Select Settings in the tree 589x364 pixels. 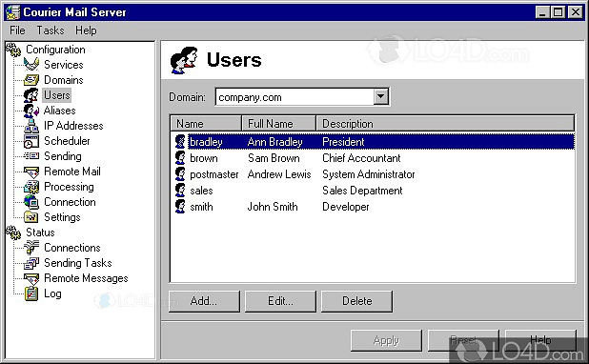(62, 217)
